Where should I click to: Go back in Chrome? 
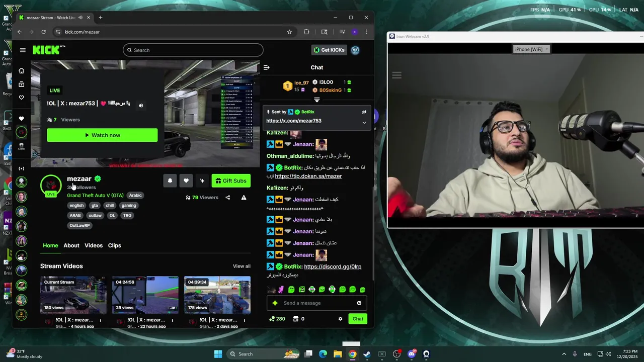[20, 32]
